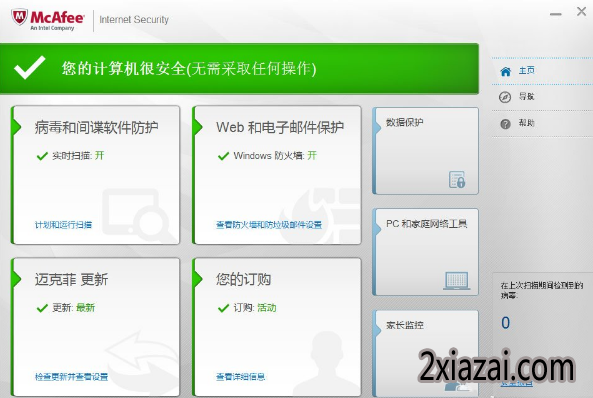This screenshot has width=593, height=398.
Task: Open the PC 和家庭网络工具 tile title
Action: (427, 224)
